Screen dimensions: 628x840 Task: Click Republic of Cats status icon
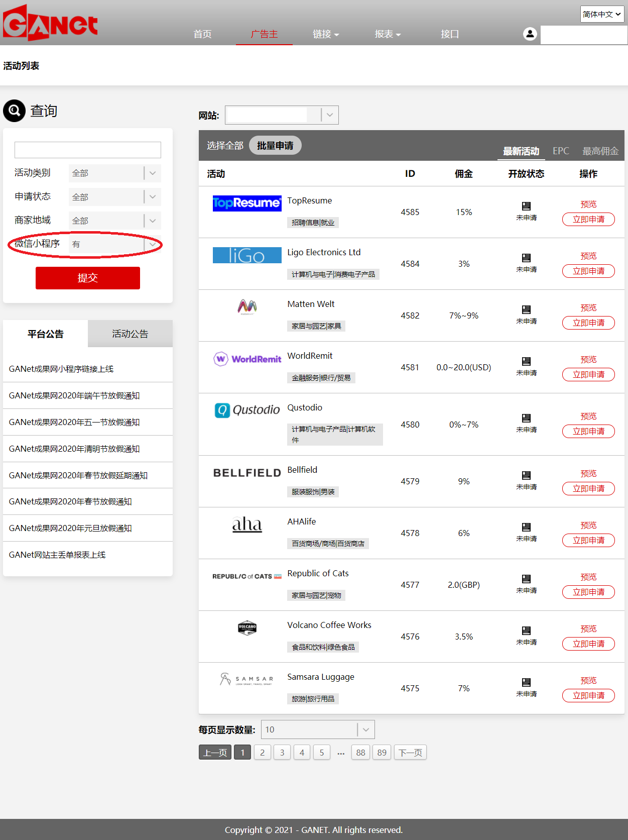coord(526,579)
